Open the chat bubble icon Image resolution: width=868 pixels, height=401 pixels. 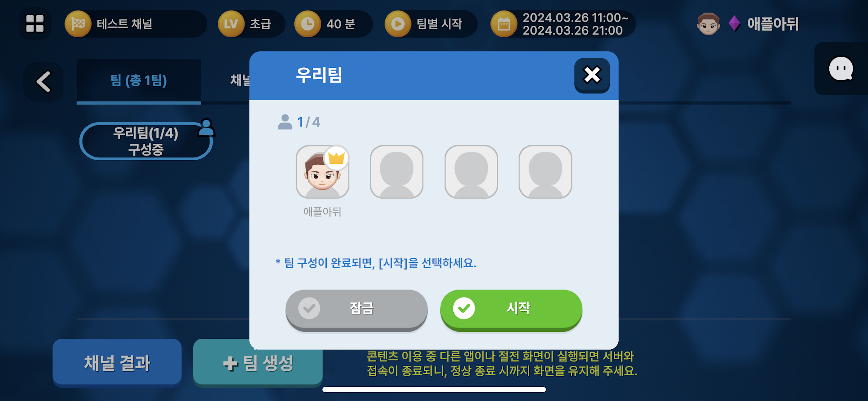point(841,69)
